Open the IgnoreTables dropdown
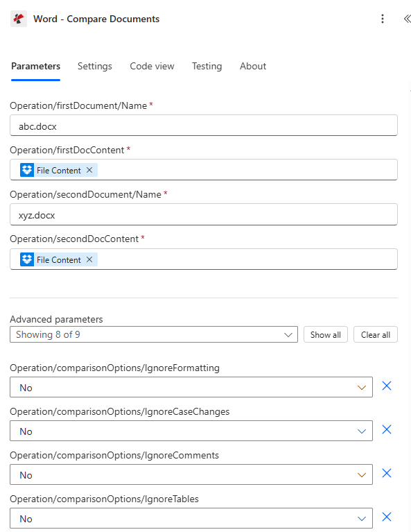Viewport: 411px width, 532px height. point(191,518)
